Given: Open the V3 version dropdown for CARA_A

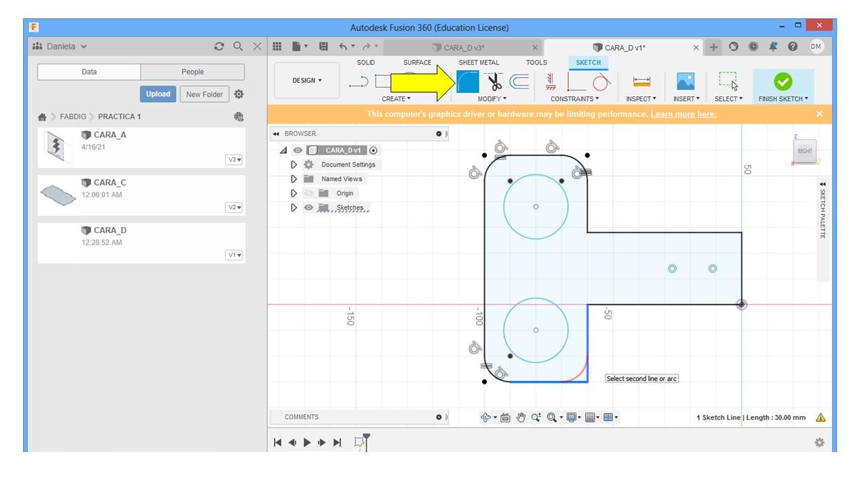Looking at the screenshot, I should (x=235, y=160).
